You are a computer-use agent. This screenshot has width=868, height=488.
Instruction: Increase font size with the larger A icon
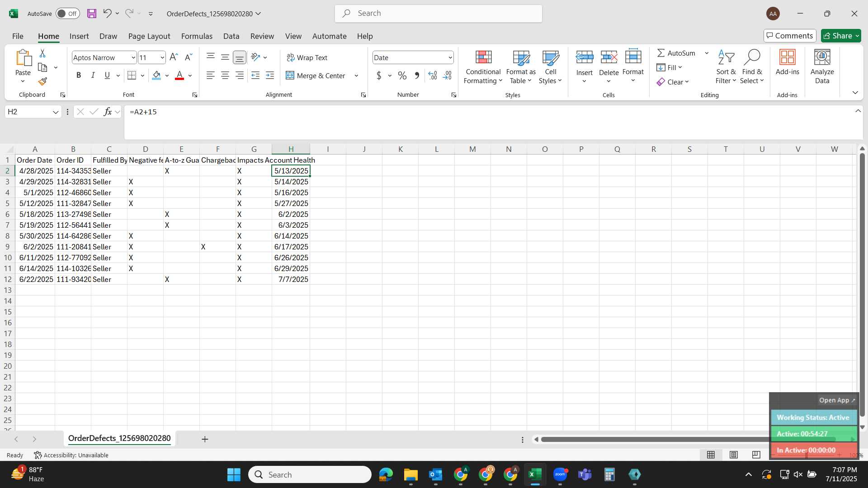pyautogui.click(x=174, y=57)
